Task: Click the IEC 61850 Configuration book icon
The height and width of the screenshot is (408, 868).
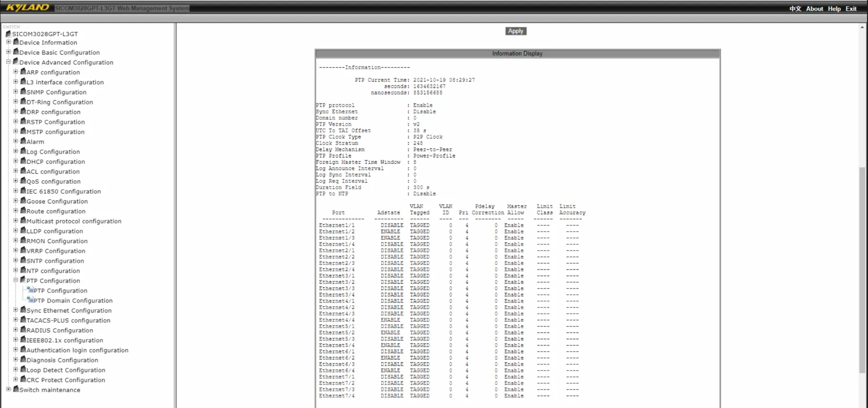Action: (23, 191)
